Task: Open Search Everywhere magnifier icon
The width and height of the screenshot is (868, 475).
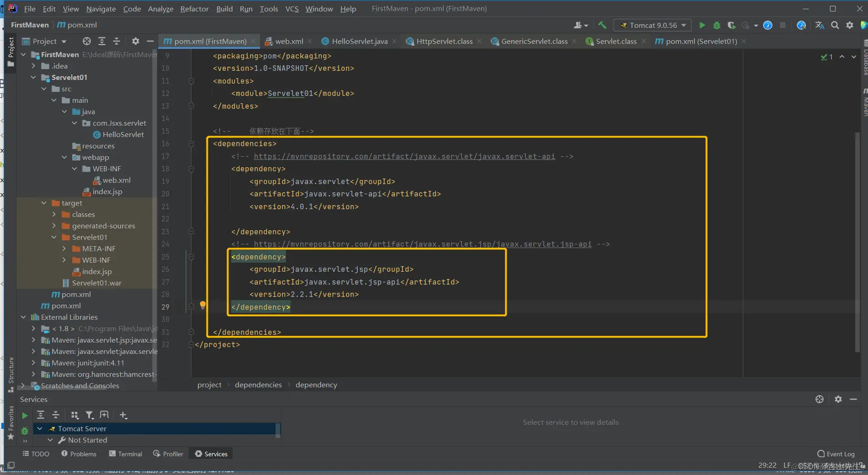Action: click(835, 25)
